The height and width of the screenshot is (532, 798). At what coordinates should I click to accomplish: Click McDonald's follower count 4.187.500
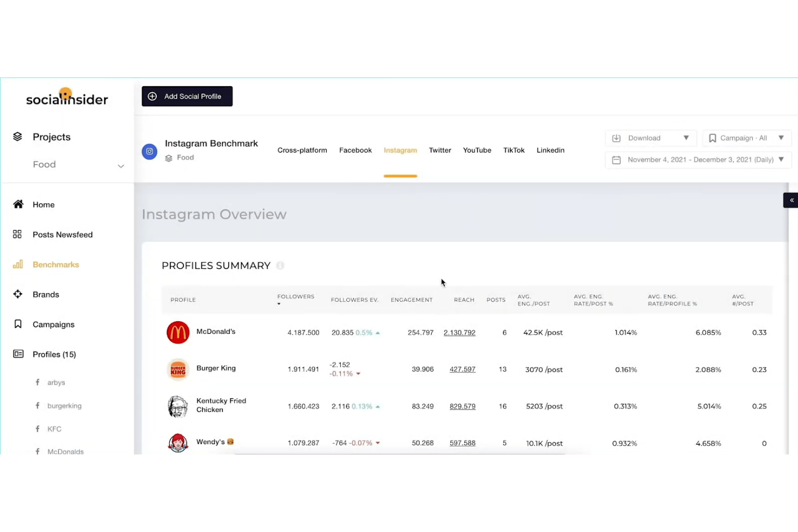[304, 333]
